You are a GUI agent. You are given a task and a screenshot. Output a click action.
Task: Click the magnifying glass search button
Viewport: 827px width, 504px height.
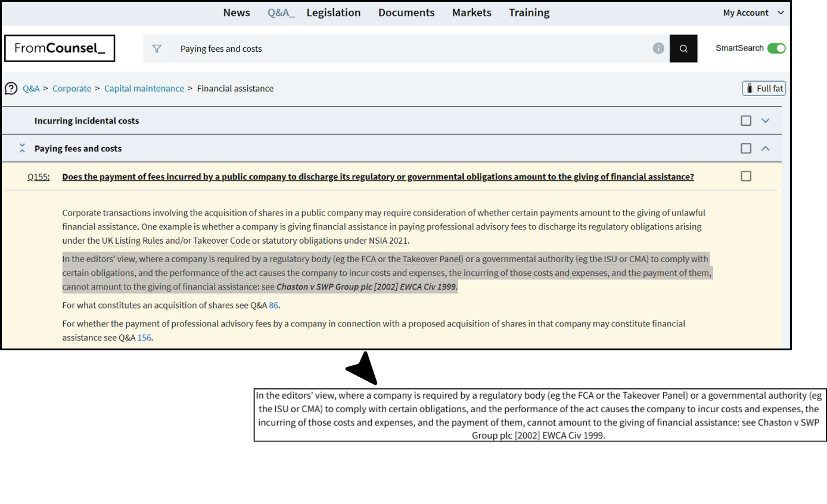683,49
